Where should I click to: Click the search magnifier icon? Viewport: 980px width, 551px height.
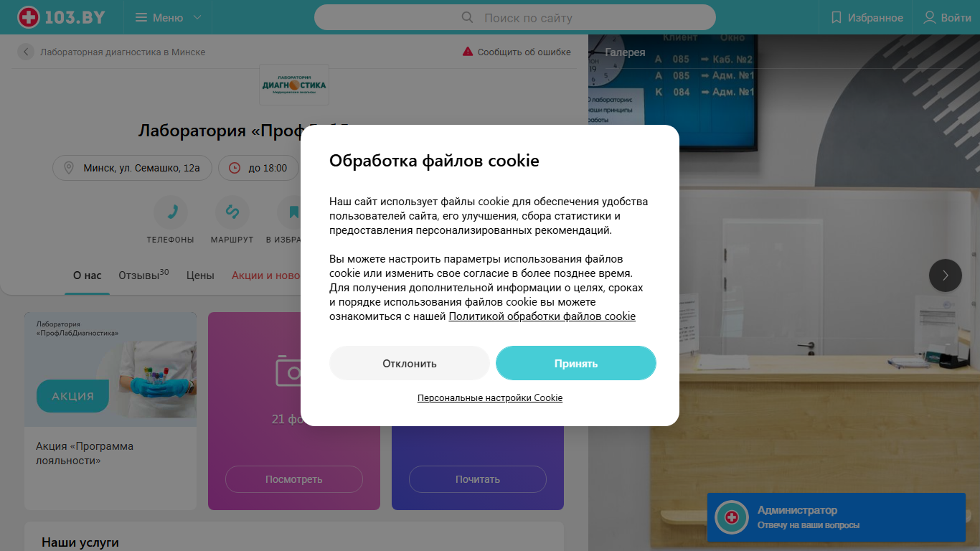click(x=467, y=17)
